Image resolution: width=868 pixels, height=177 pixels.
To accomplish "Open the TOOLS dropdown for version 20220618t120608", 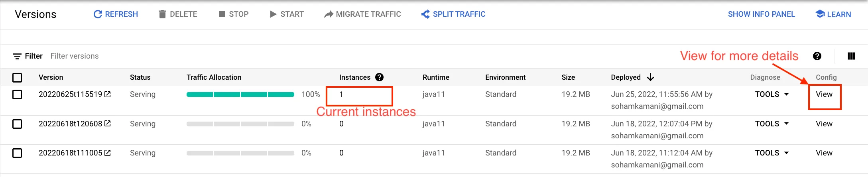I will pyautogui.click(x=772, y=124).
